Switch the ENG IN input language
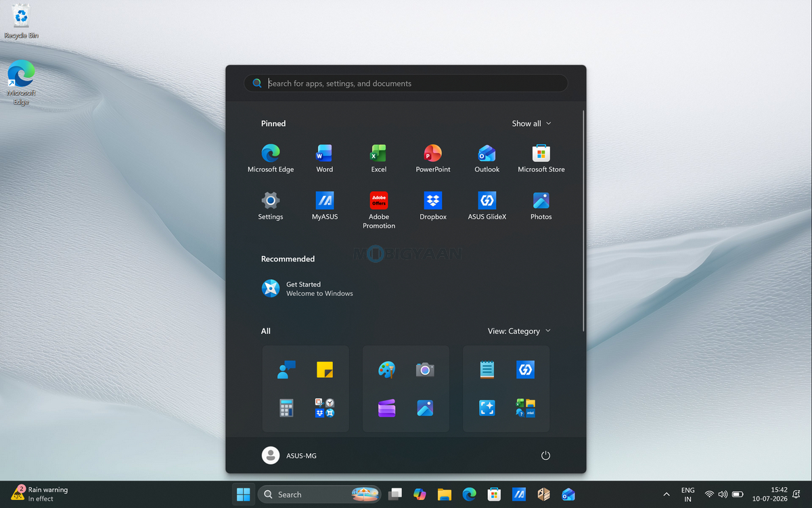The image size is (812, 508). [x=687, y=494]
